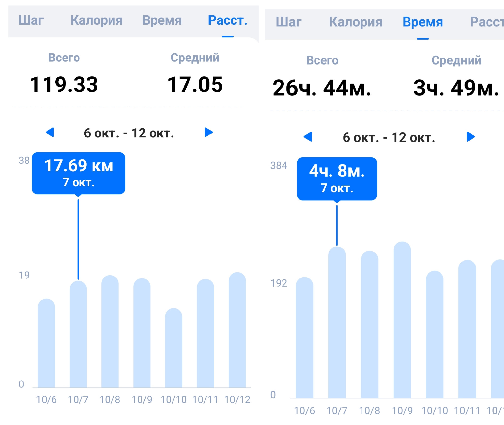Select the Расст. tab in left panel
Image resolution: width=504 pixels, height=425 pixels.
(x=228, y=20)
